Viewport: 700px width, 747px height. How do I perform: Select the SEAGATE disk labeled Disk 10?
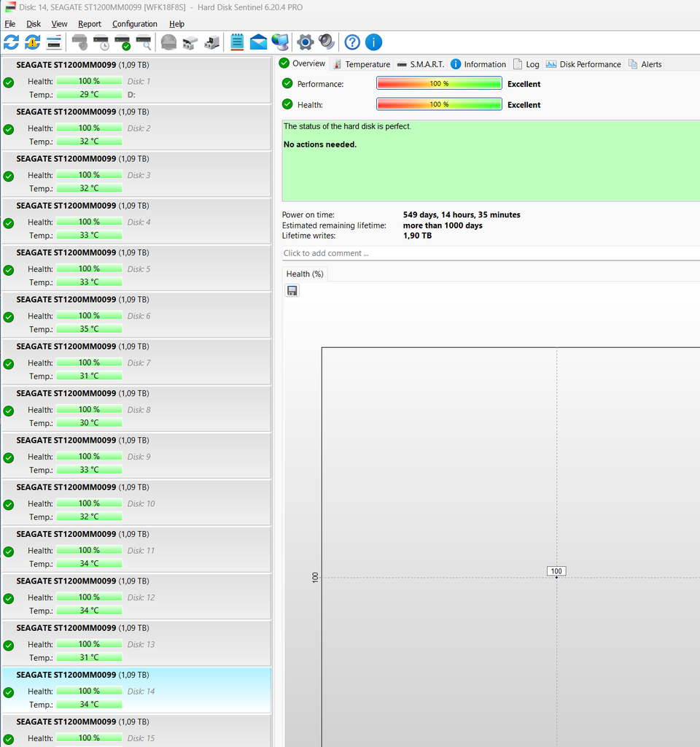(136, 503)
